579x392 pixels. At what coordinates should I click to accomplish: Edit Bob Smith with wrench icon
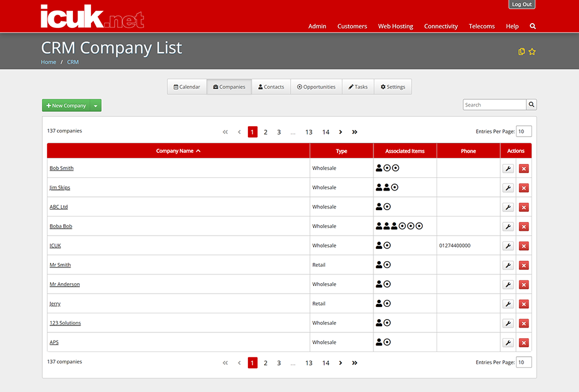click(508, 168)
